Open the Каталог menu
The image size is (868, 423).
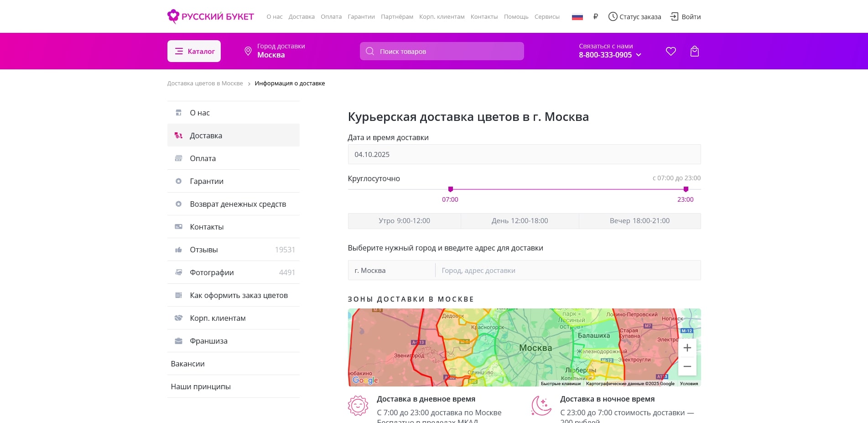click(193, 51)
